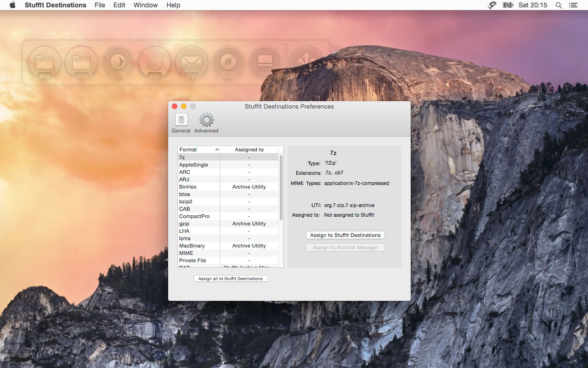Select the bzip2 format row
This screenshot has height=368, width=588.
click(x=228, y=201)
